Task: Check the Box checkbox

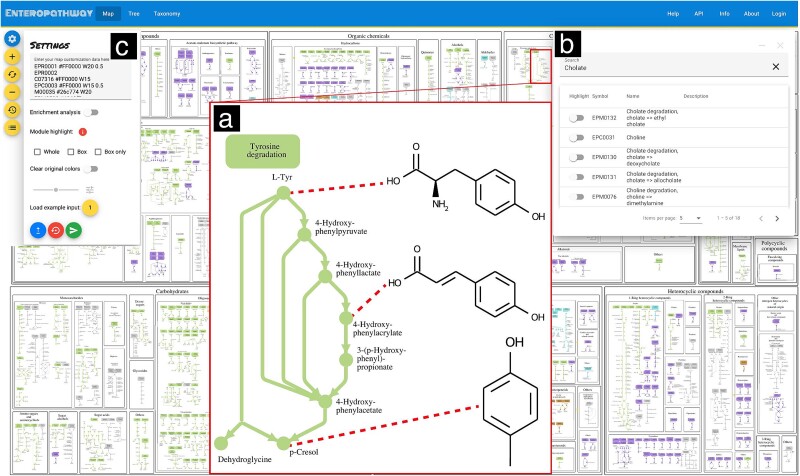Action: click(x=71, y=152)
